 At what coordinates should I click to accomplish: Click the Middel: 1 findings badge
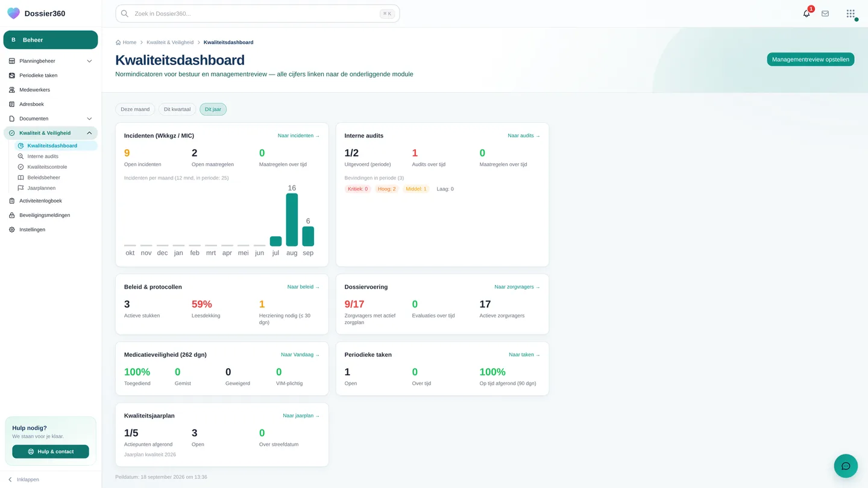point(416,189)
